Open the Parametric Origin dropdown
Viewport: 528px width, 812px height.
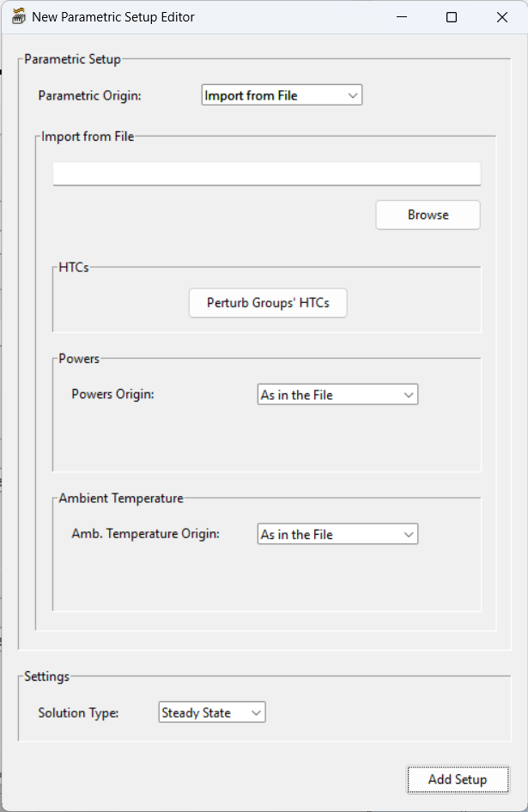pos(282,95)
